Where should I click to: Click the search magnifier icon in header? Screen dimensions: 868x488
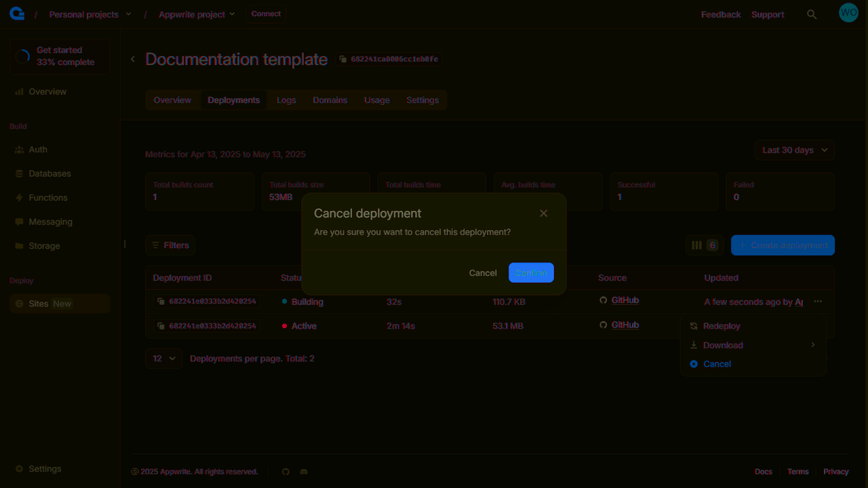click(812, 14)
